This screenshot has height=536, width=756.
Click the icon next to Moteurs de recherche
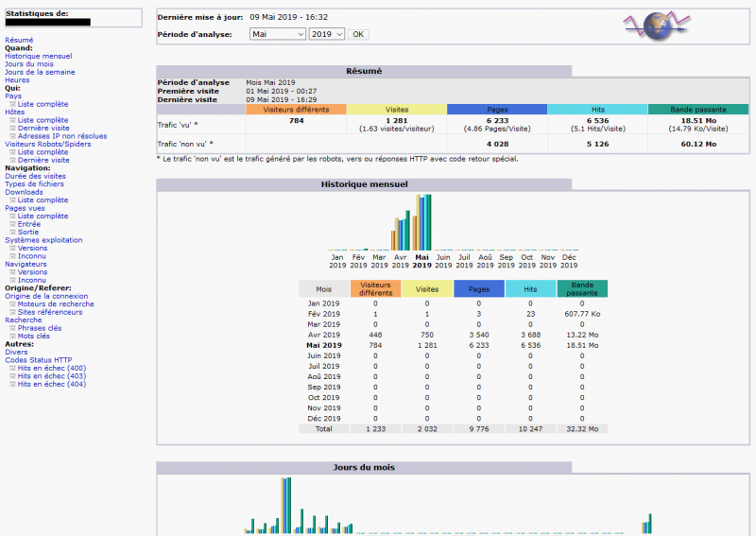13,304
